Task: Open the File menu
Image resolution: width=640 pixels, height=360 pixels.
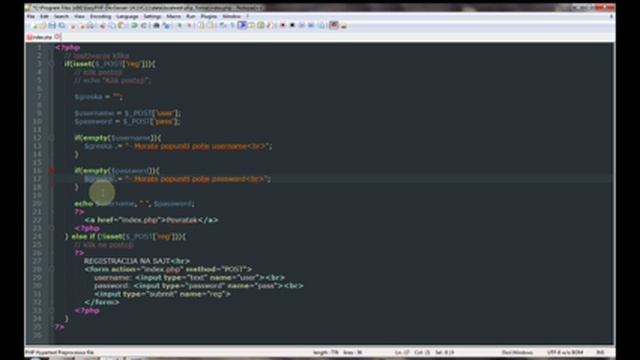Action: click(31, 16)
